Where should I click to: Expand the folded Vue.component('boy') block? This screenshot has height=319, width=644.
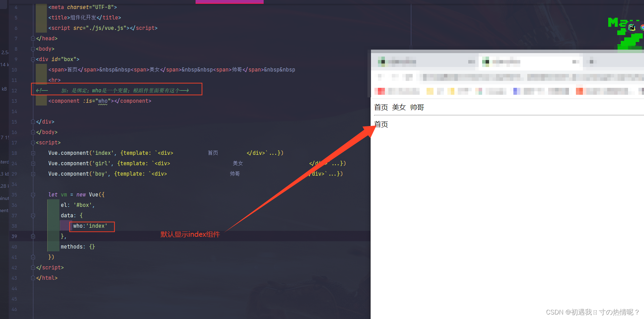pyautogui.click(x=33, y=174)
